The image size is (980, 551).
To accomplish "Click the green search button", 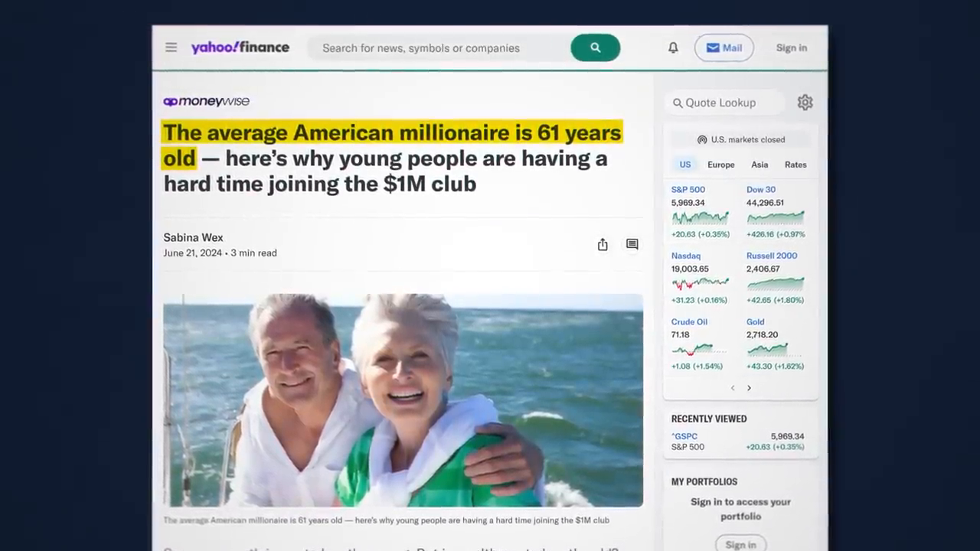I will pyautogui.click(x=595, y=47).
